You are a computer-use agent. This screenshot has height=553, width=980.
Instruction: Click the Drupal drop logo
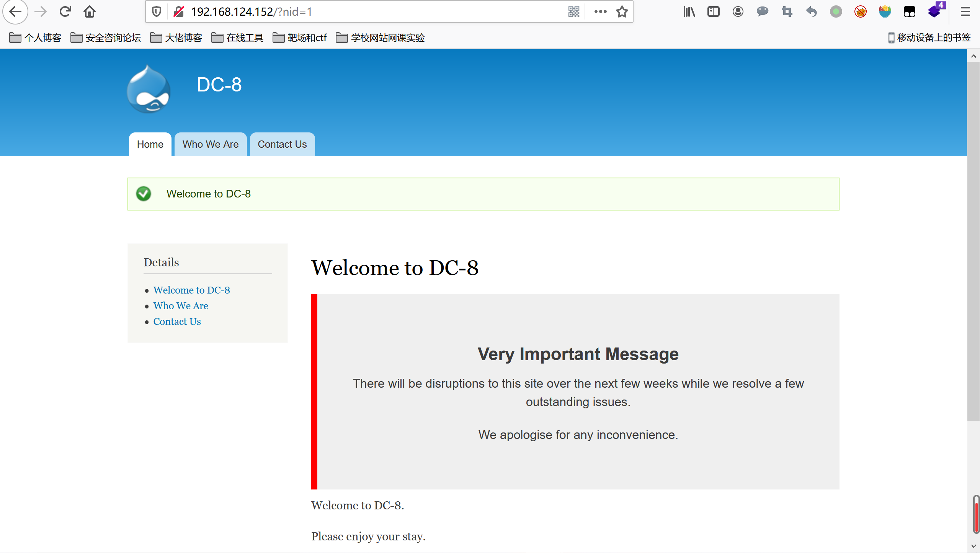click(x=149, y=89)
